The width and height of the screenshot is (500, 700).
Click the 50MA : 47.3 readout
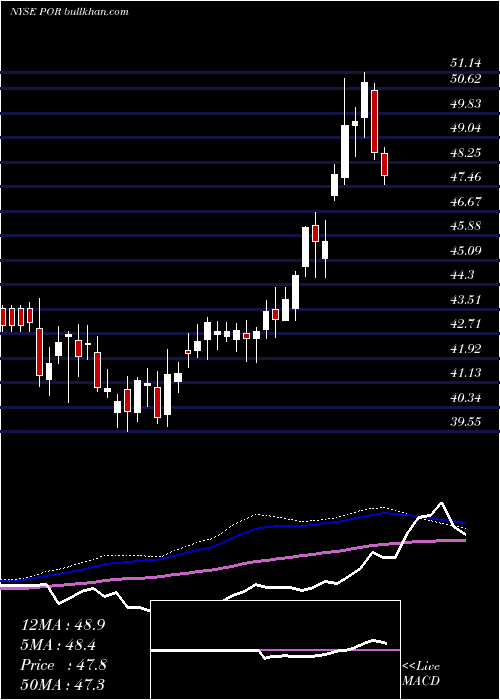pos(63,684)
